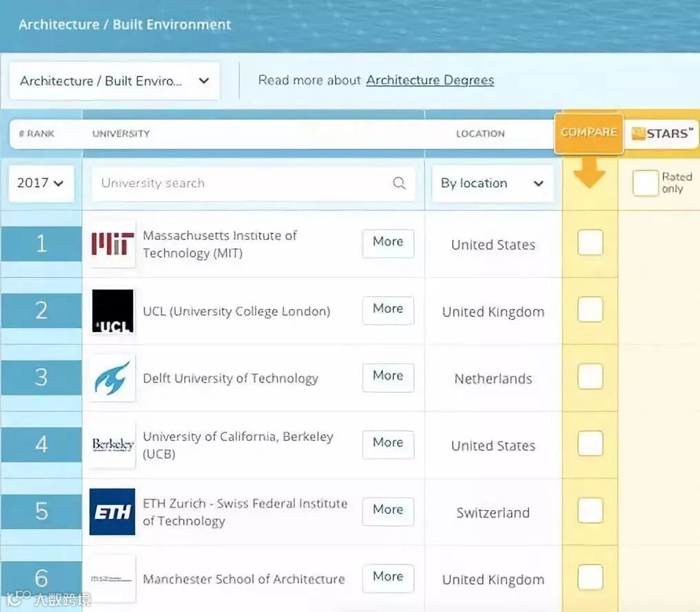Viewport: 700px width, 612px height.
Task: Open Massachusetts Institute of Technology (MIT) name
Action: tap(220, 244)
